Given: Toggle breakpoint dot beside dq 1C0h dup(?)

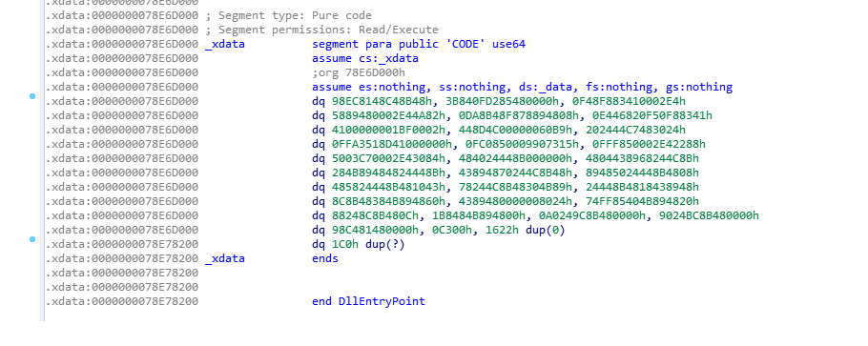Looking at the screenshot, I should pyautogui.click(x=32, y=239).
